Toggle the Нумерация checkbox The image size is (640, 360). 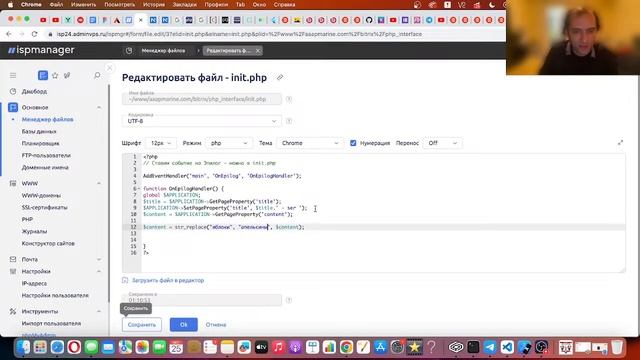pos(353,143)
